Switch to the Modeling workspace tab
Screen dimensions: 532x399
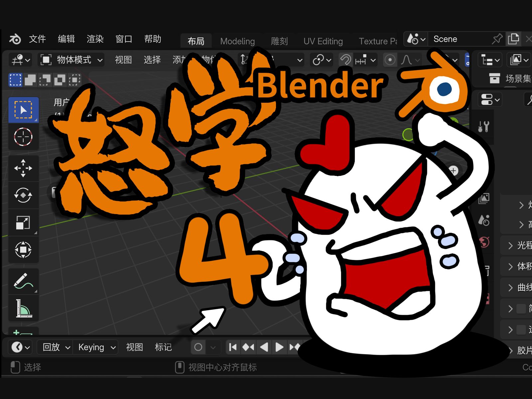237,41
